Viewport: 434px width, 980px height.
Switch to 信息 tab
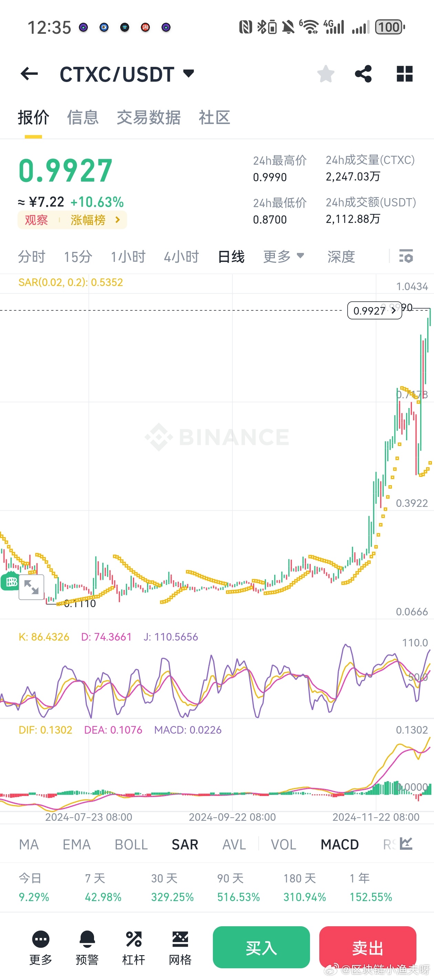pyautogui.click(x=83, y=118)
